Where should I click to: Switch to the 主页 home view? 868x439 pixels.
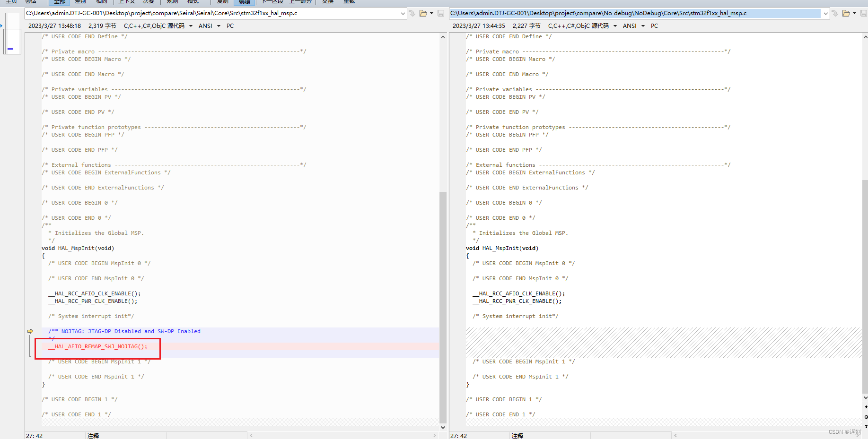[x=10, y=2]
